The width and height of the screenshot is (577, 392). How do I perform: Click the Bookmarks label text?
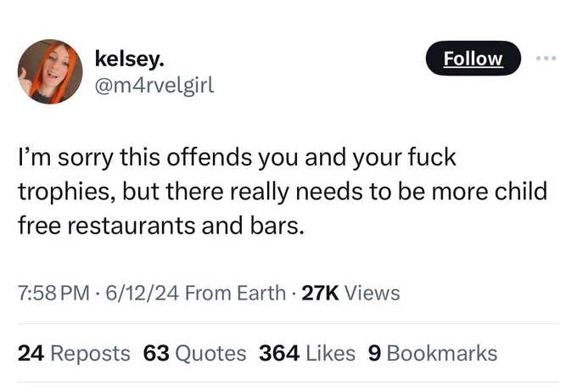(x=442, y=353)
